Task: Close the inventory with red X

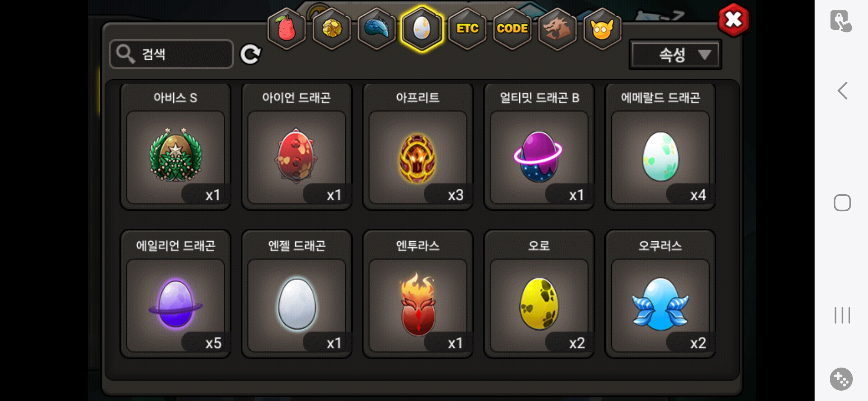Action: pyautogui.click(x=733, y=20)
